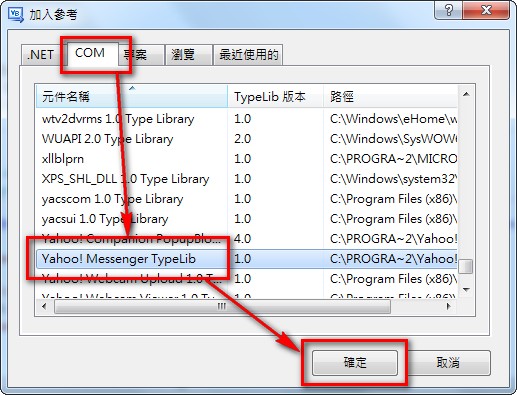Click the 確定 button
The height and width of the screenshot is (395, 517).
tap(355, 362)
